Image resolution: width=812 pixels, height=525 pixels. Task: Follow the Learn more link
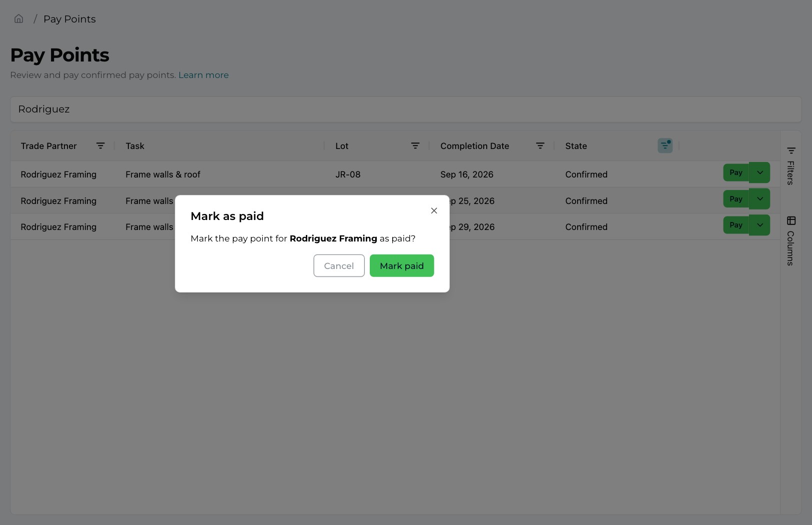pos(203,75)
